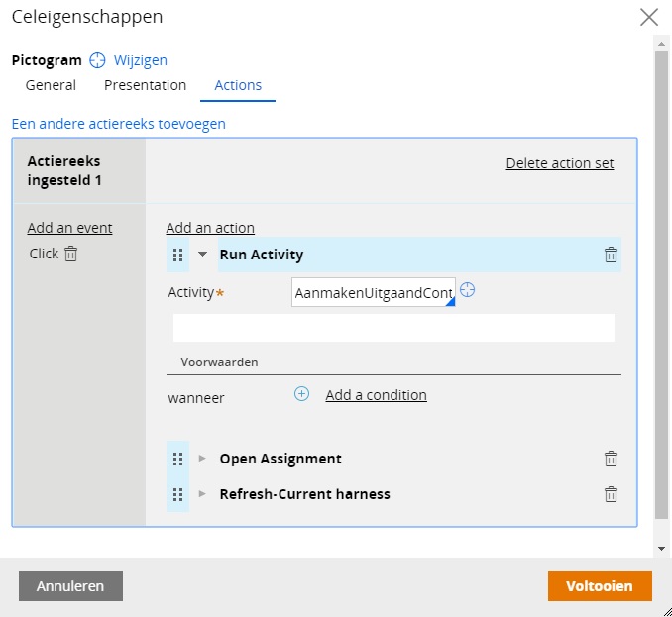Expand the Open Assignment action
Viewport: 672px width, 617px height.
[x=202, y=459]
